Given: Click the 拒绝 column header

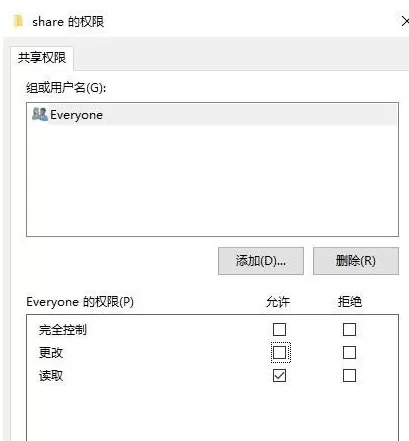Looking at the screenshot, I should [x=350, y=302].
